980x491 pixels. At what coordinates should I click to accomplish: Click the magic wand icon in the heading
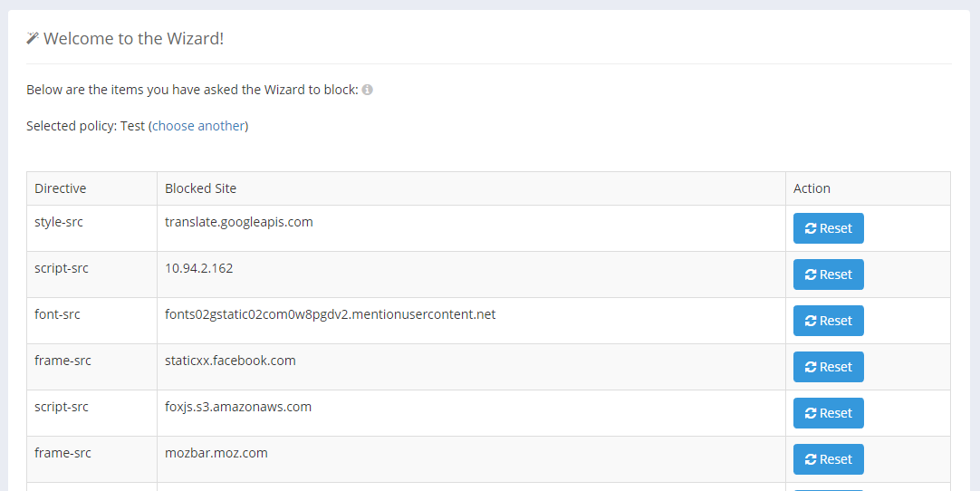(x=33, y=38)
